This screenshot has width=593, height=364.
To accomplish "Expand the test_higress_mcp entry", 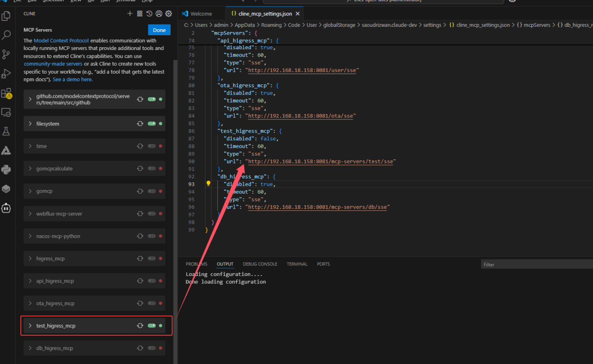I will tap(30, 326).
